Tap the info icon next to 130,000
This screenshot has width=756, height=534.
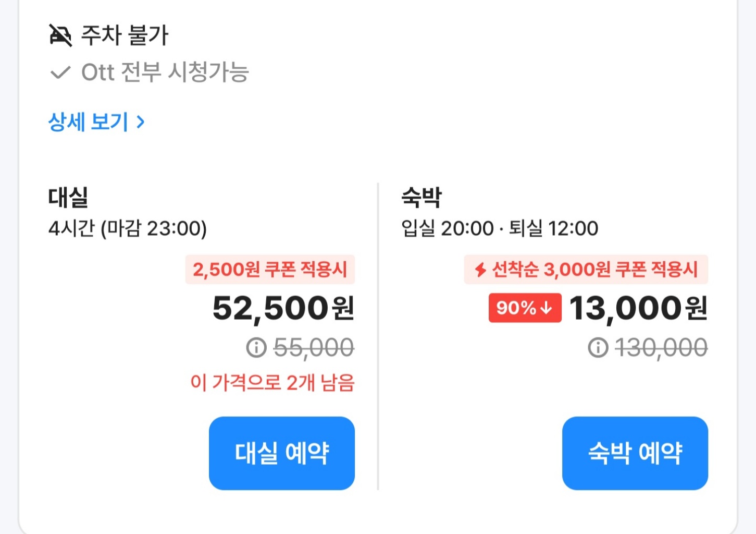(x=598, y=347)
